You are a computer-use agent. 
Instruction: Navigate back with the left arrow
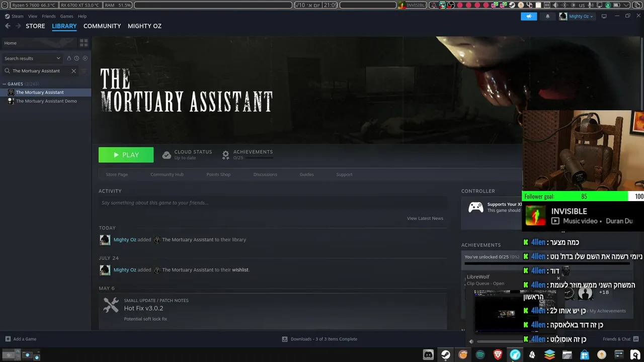point(8,26)
